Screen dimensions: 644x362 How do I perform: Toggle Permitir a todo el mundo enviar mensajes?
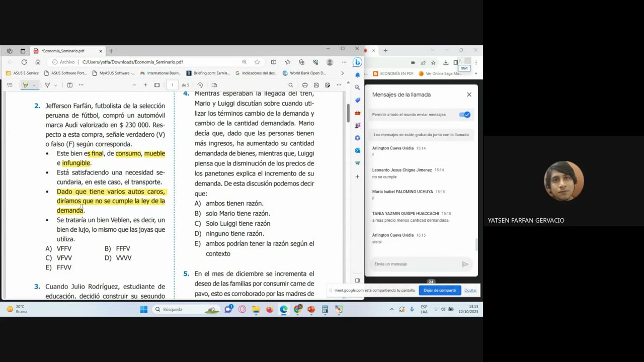tap(465, 115)
